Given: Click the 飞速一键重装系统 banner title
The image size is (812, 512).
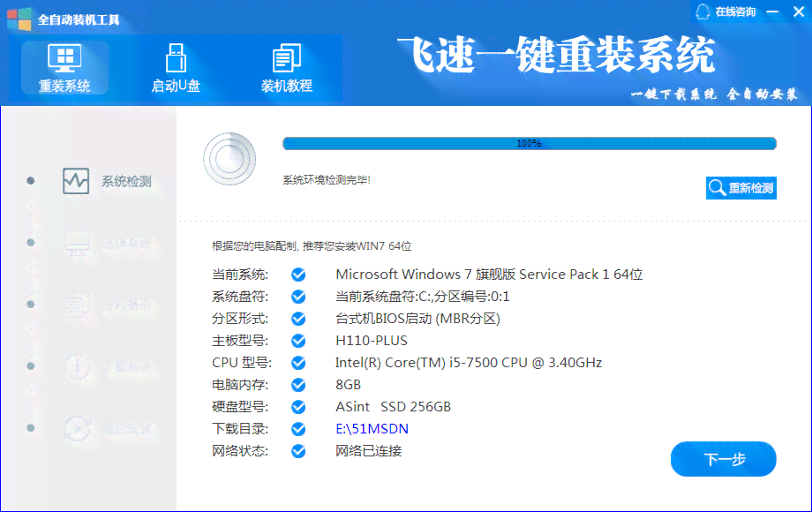Looking at the screenshot, I should (x=556, y=55).
